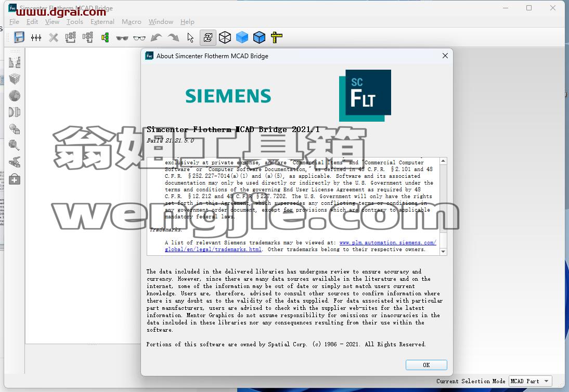Screen dimensions: 569x392
Task: Click the grey sphere sidebar icon
Action: pyautogui.click(x=15, y=96)
